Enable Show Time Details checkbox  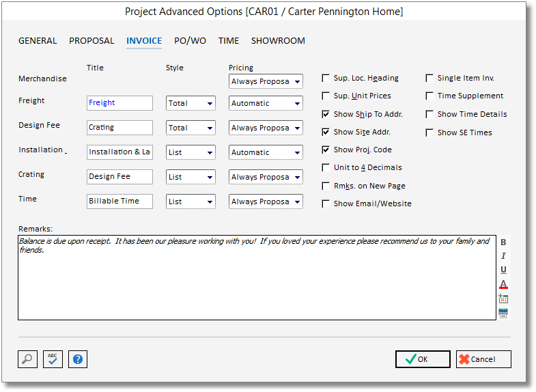tap(429, 114)
